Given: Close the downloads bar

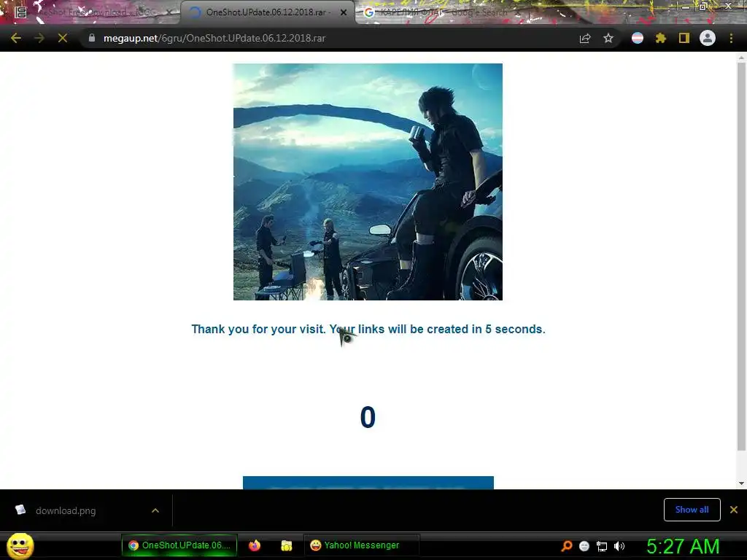Looking at the screenshot, I should [734, 510].
